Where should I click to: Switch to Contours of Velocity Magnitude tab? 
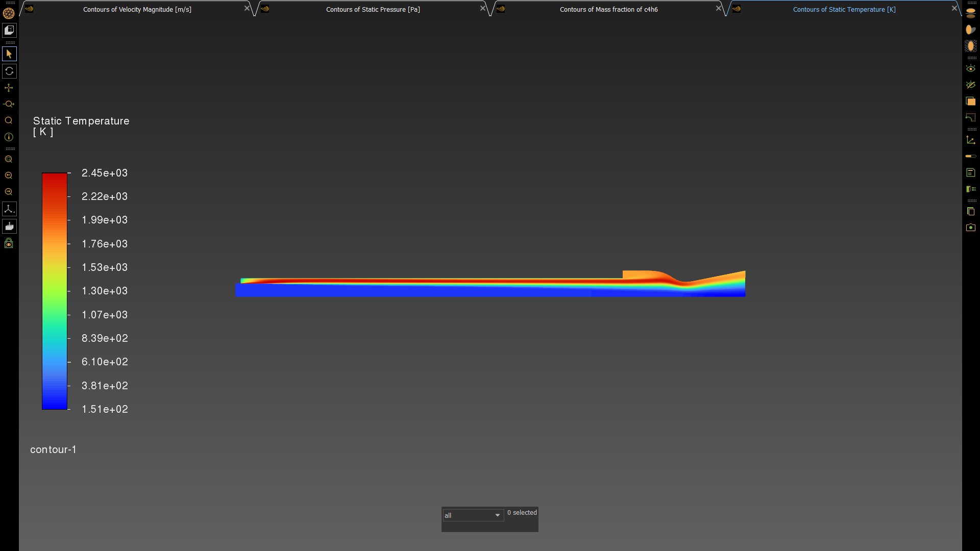click(137, 9)
